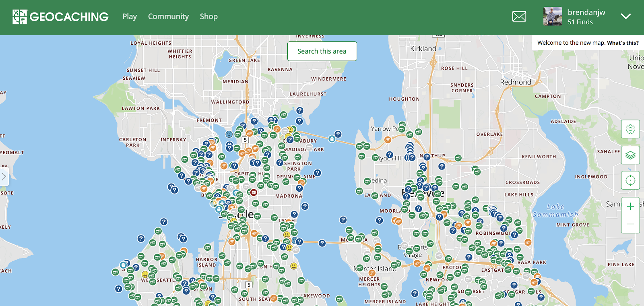Viewport: 644px width, 306px height.
Task: Click the Lake Sammamish label
Action: pyautogui.click(x=555, y=211)
